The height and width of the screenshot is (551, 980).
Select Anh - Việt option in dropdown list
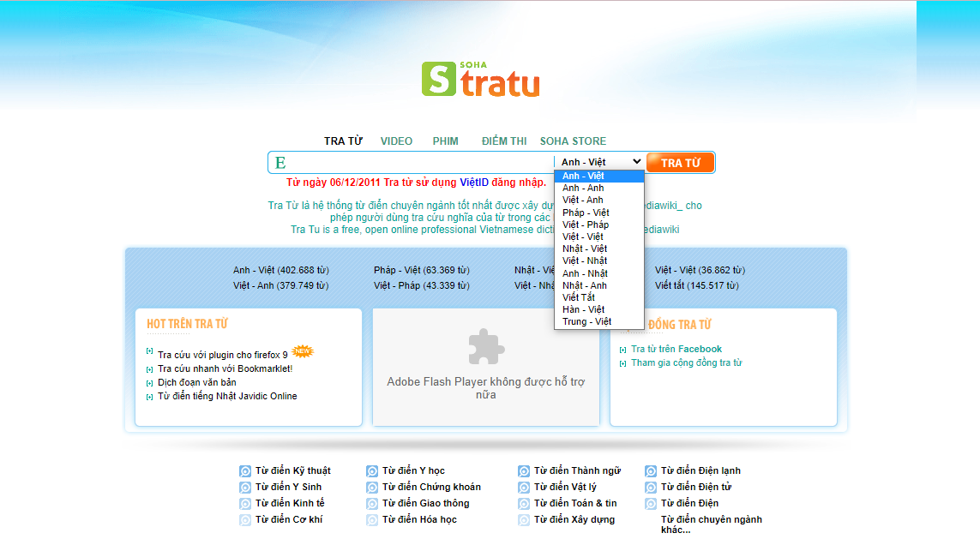[599, 177]
